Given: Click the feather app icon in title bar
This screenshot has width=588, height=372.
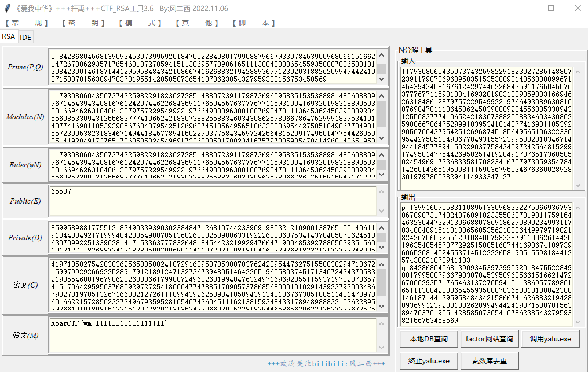Looking at the screenshot, I should point(8,8).
